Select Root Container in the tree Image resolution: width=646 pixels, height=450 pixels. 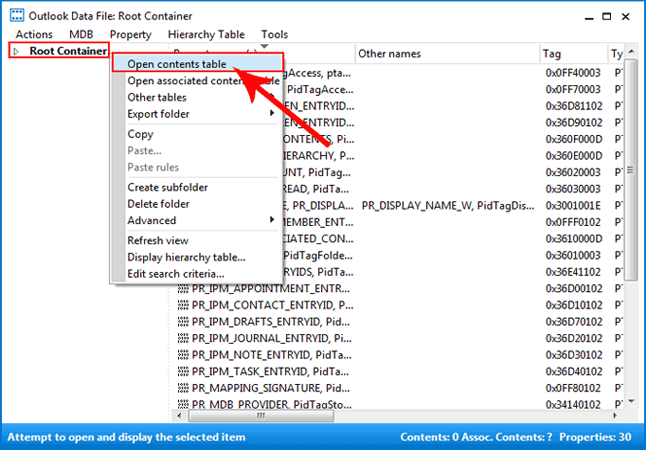(68, 51)
